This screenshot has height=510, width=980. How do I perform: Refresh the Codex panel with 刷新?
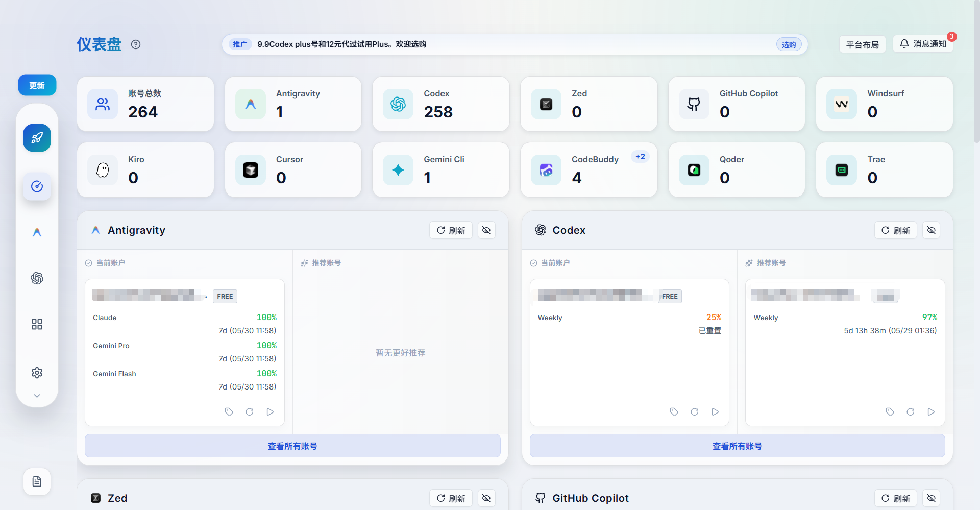pos(896,230)
